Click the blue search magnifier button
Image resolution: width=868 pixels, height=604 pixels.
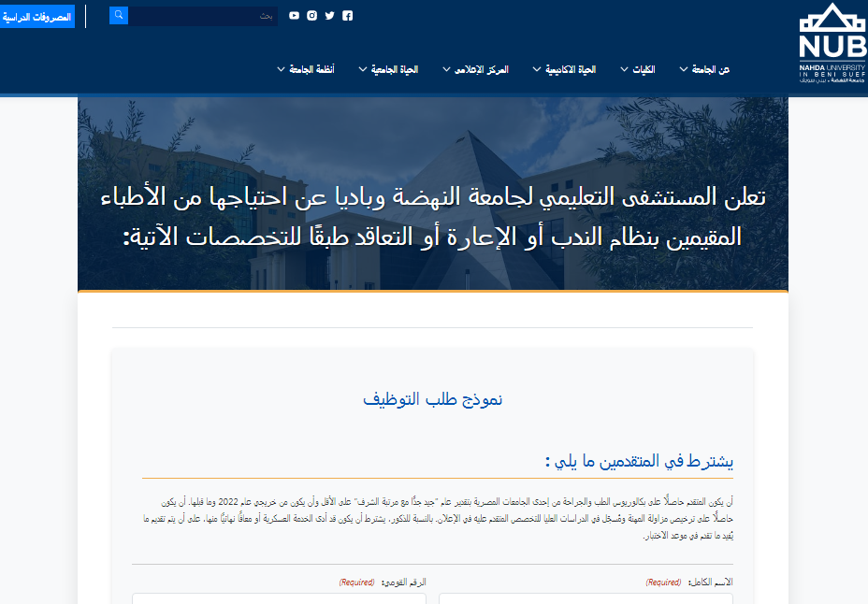tap(119, 16)
